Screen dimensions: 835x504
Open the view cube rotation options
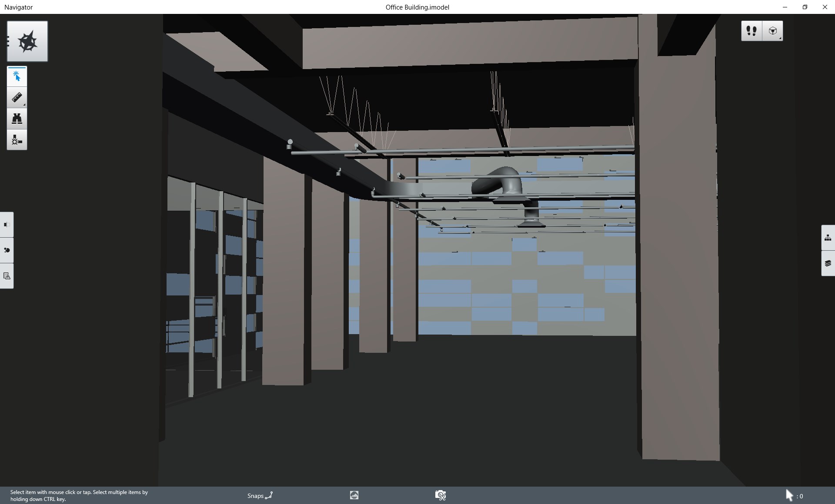tap(773, 31)
